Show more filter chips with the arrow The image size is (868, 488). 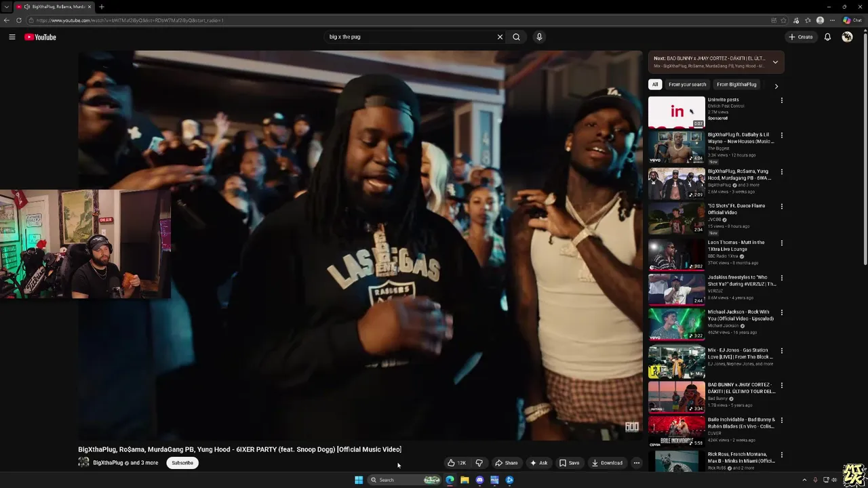[x=776, y=86]
